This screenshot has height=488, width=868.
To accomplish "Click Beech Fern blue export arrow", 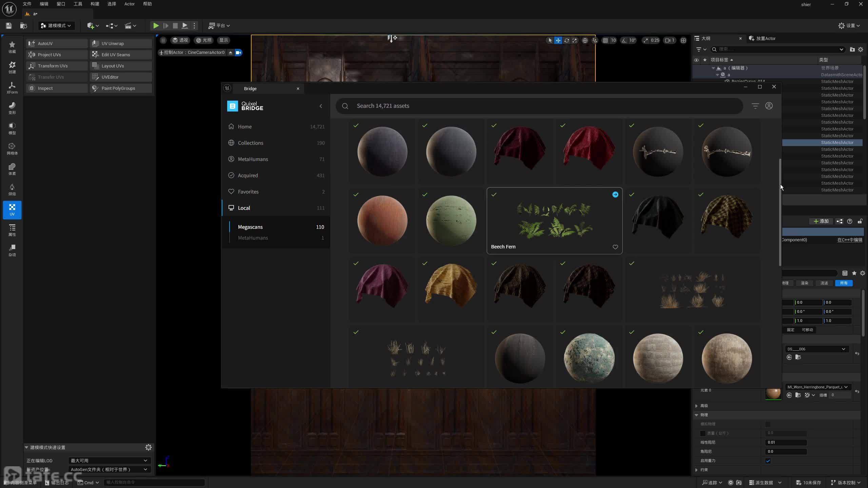I will [615, 195].
